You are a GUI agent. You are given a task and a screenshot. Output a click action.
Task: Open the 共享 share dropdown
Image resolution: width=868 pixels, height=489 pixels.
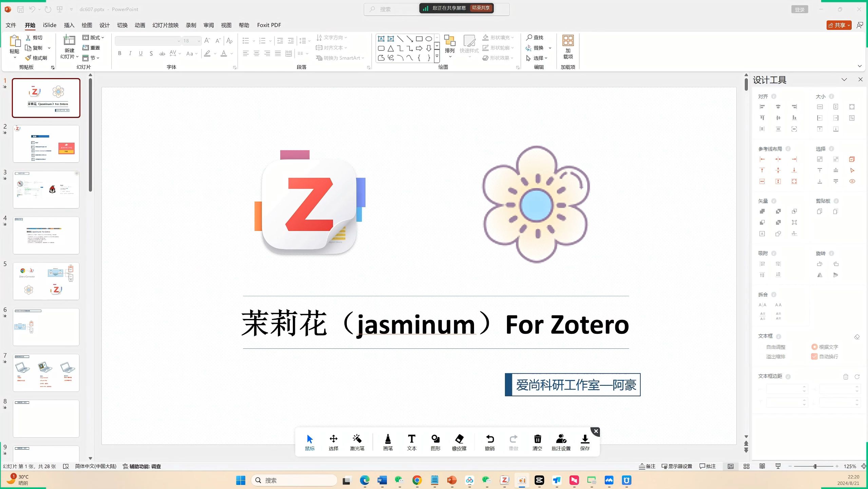[x=839, y=25]
